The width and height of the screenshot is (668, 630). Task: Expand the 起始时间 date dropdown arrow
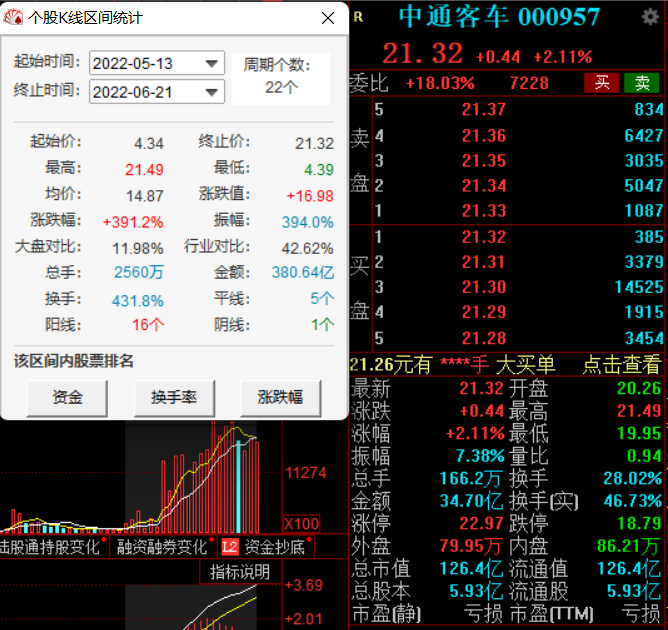tap(212, 63)
